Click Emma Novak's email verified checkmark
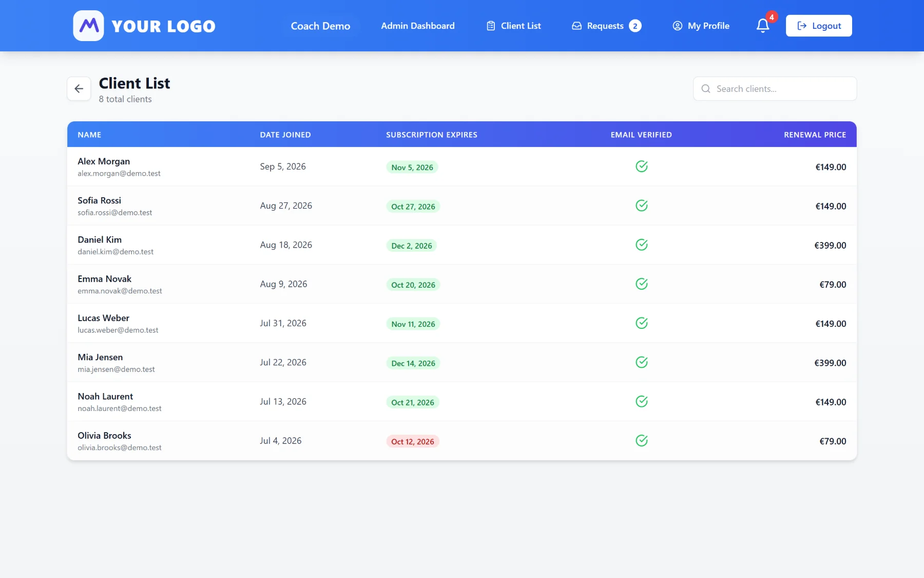 642,284
